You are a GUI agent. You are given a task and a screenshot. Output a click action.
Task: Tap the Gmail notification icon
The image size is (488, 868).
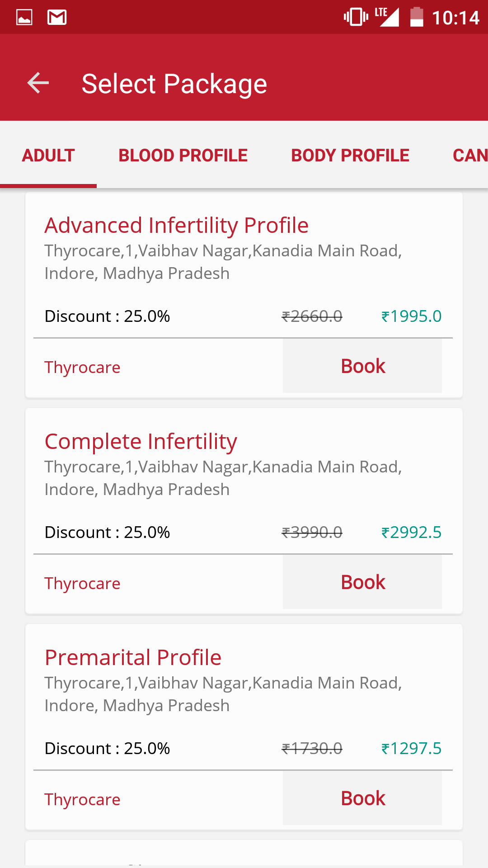57,18
